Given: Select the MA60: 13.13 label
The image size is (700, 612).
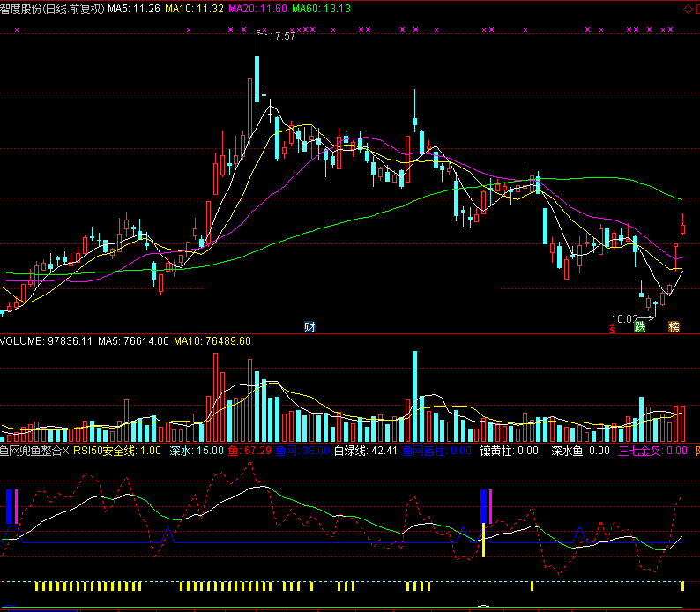Looking at the screenshot, I should pyautogui.click(x=321, y=9).
